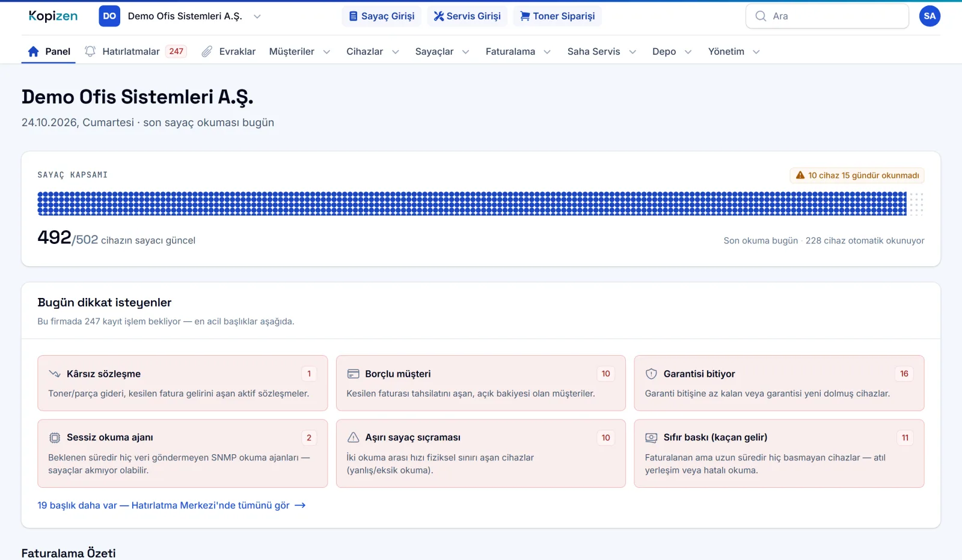Click the bell icon next to Hatırlatmalar
Image resolution: width=962 pixels, height=560 pixels.
tap(90, 52)
